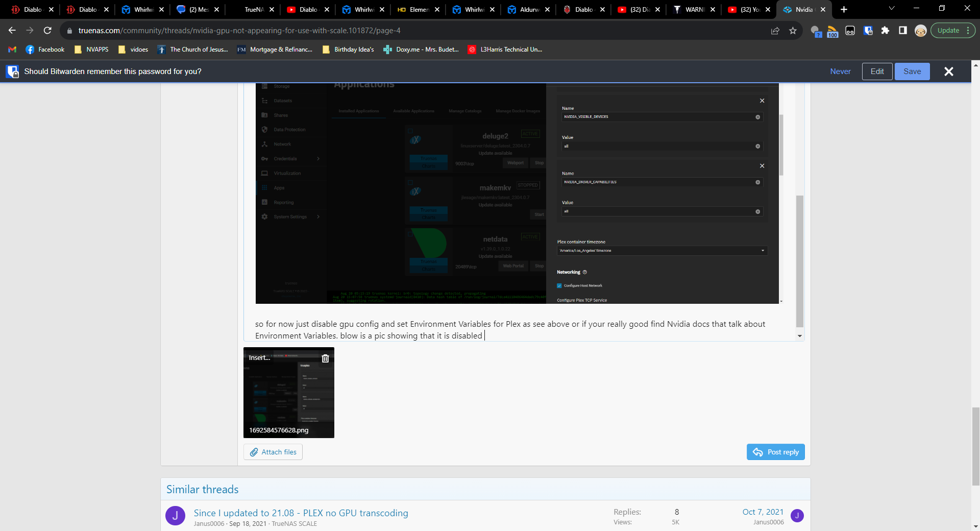Open the NVAPPS bookmark folder

92,50
